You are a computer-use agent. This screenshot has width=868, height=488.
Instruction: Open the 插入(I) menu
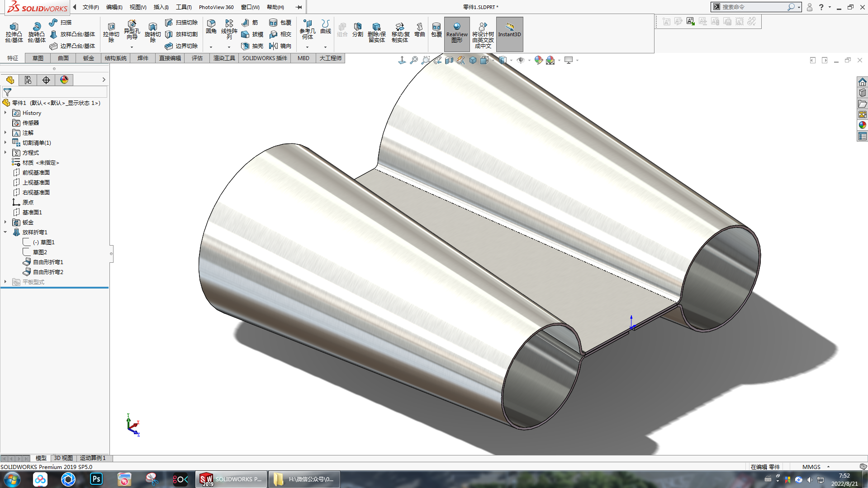point(161,7)
